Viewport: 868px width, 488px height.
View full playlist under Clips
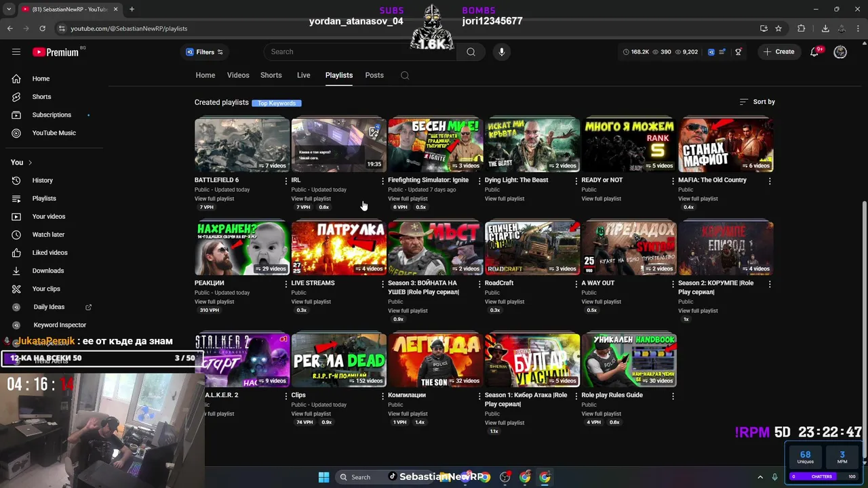click(x=311, y=413)
